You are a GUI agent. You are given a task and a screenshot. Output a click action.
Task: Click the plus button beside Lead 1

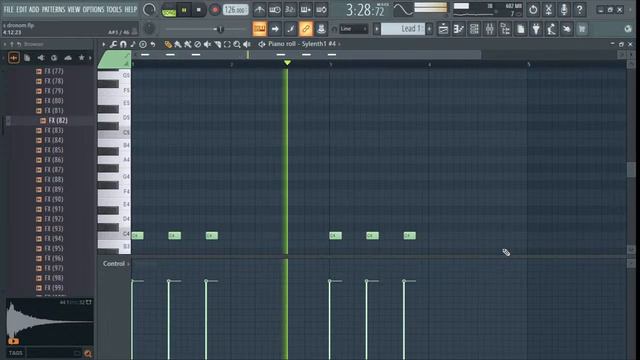[429, 29]
